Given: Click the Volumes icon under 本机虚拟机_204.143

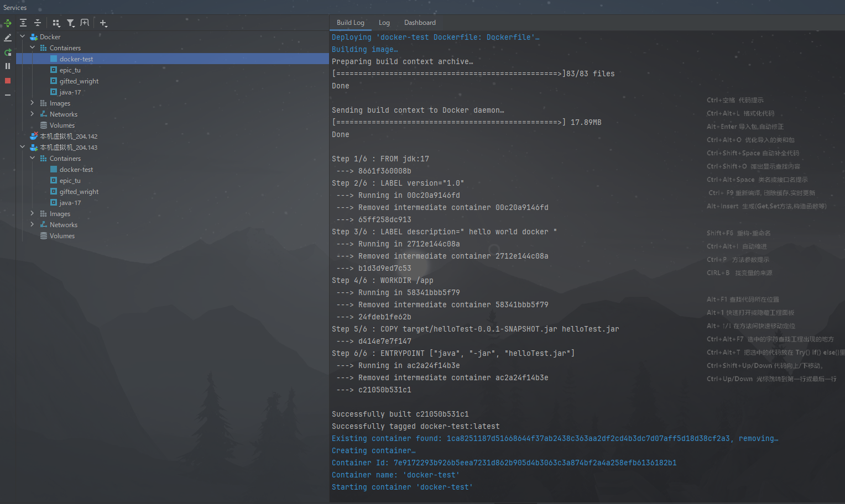Looking at the screenshot, I should 44,235.
